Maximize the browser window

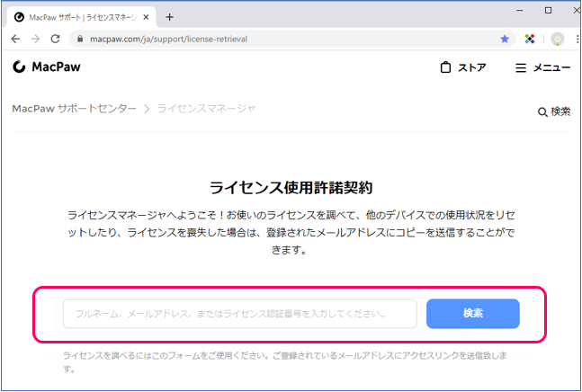click(x=548, y=11)
